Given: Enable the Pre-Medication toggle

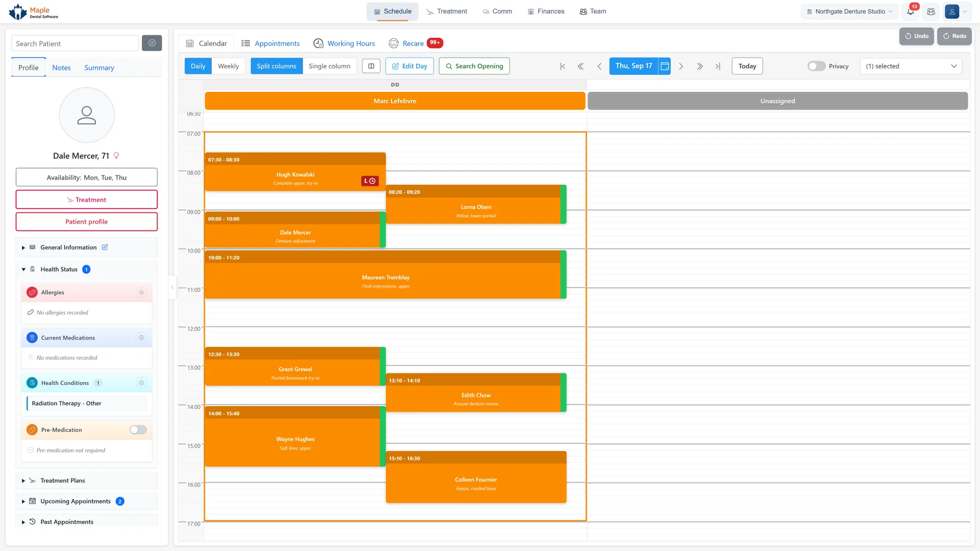Looking at the screenshot, I should pos(138,430).
